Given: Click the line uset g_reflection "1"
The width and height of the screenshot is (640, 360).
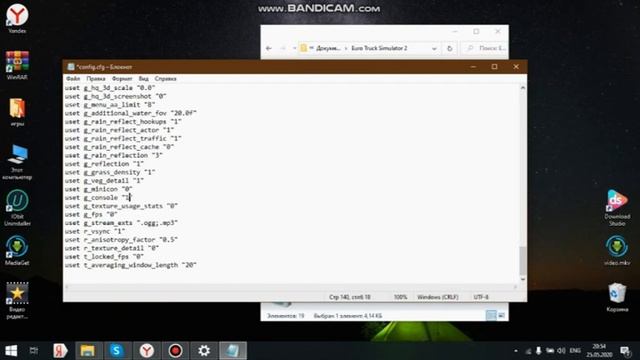Looking at the screenshot, I should click(104, 164).
